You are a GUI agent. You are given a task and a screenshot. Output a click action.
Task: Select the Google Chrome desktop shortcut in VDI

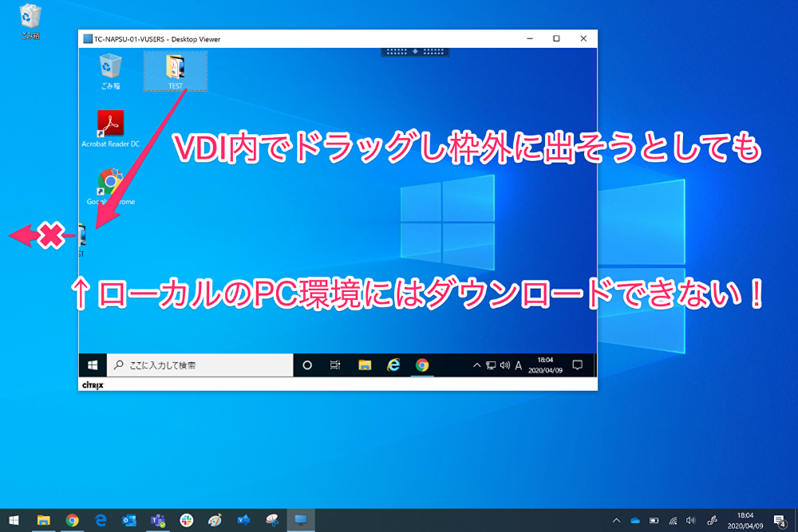(x=110, y=187)
